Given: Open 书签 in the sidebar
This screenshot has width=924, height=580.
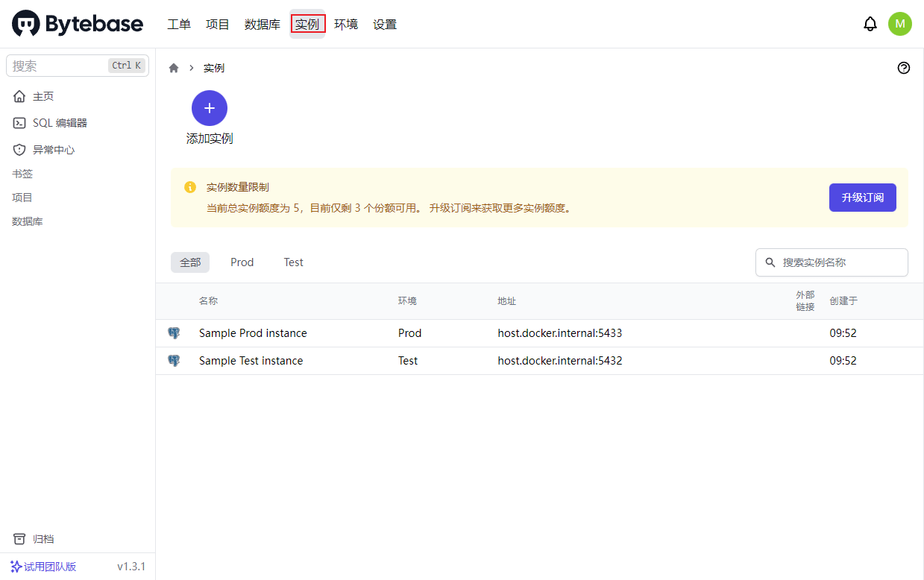Looking at the screenshot, I should 22,174.
